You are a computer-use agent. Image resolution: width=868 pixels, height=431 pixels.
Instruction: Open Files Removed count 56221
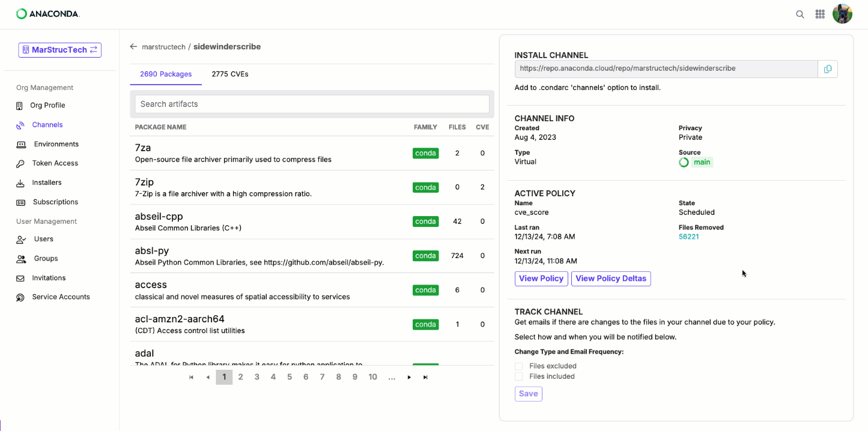point(688,237)
